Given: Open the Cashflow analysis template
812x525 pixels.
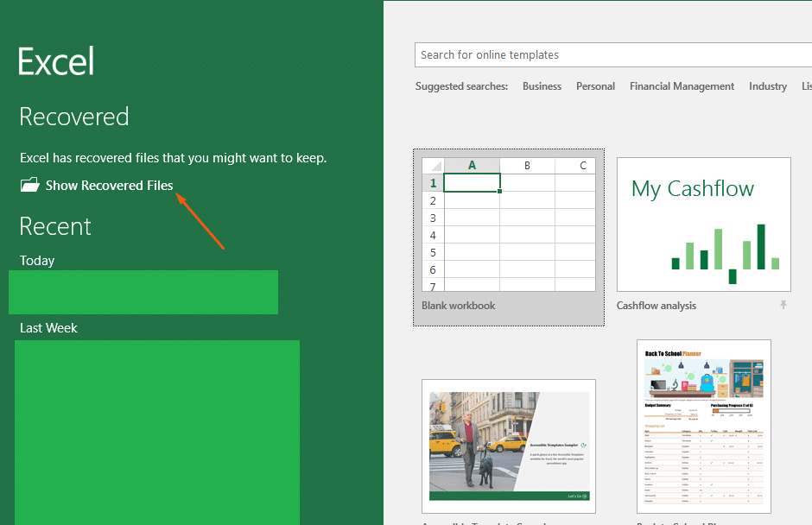Looking at the screenshot, I should coord(703,224).
